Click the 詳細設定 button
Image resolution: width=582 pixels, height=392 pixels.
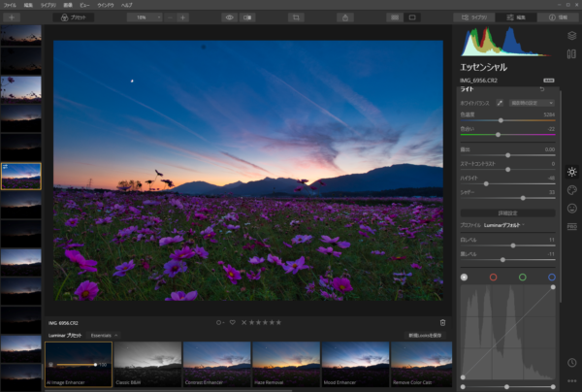(507, 212)
